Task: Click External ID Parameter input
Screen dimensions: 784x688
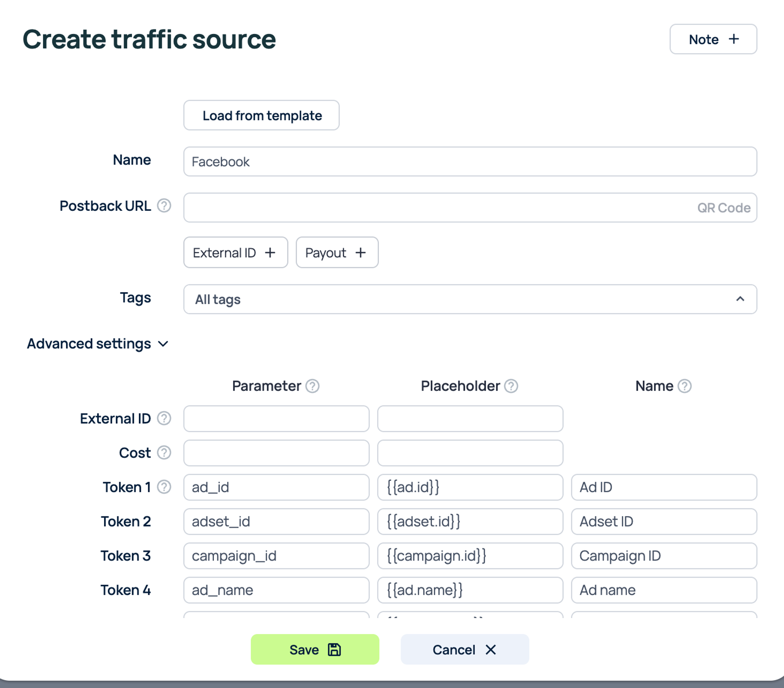Action: [x=276, y=418]
